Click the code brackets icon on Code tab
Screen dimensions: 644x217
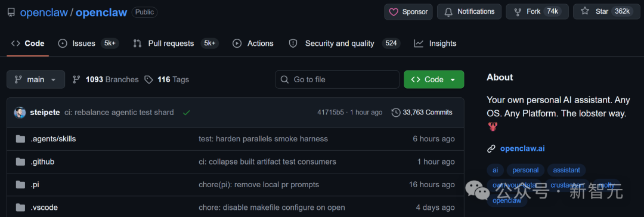(16, 43)
